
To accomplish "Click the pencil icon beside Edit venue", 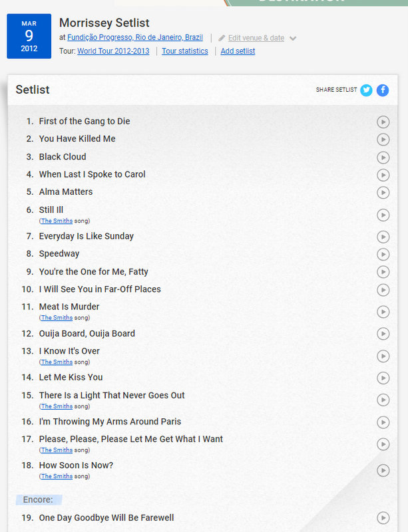I will tap(222, 38).
